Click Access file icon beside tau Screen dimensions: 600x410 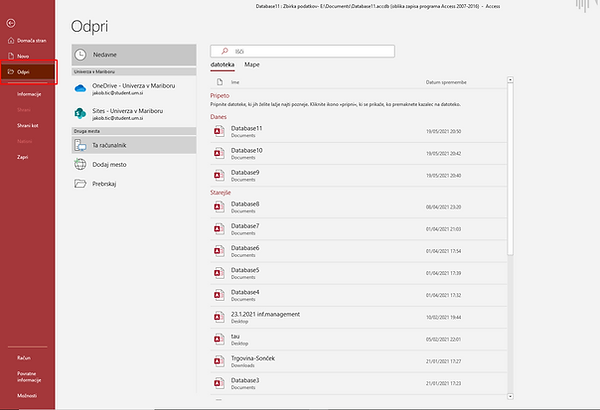(219, 340)
